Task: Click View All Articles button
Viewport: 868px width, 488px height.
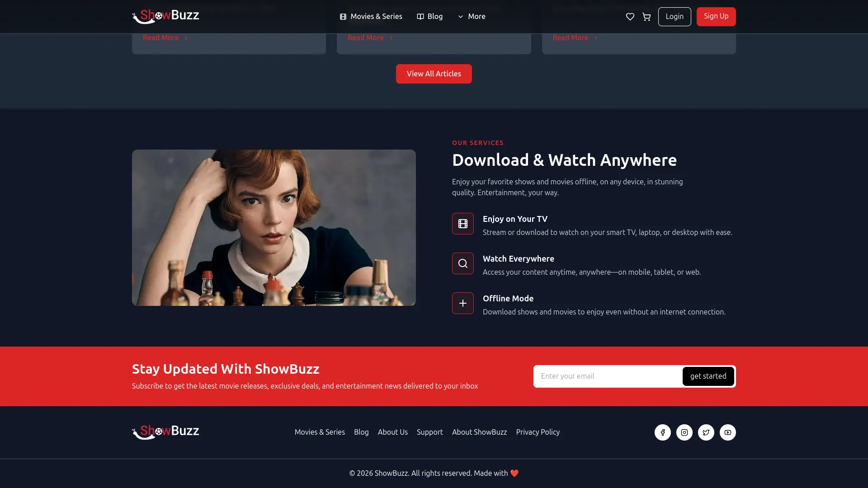Action: [434, 74]
